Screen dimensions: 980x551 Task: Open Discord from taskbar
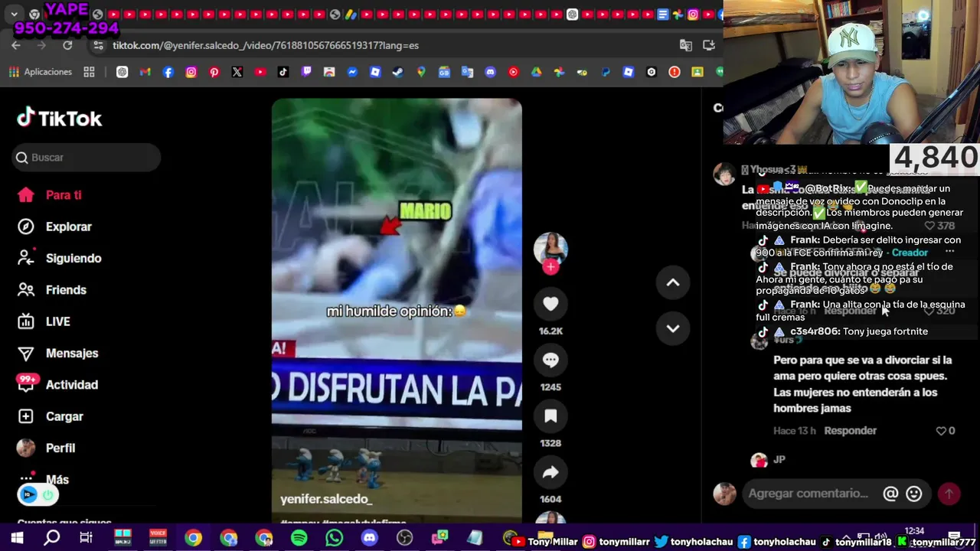(370, 538)
